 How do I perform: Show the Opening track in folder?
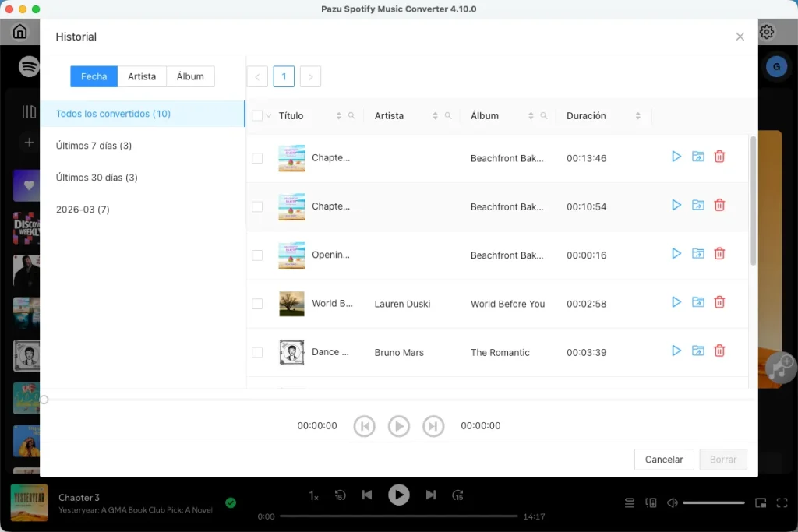(697, 253)
